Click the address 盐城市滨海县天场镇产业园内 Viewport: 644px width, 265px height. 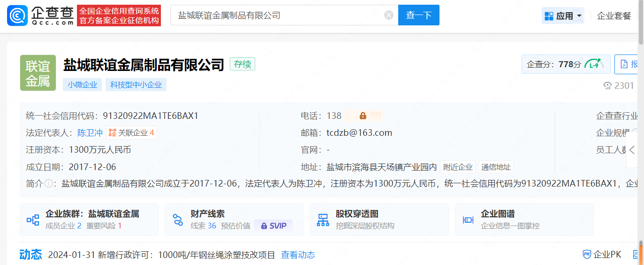382,167
